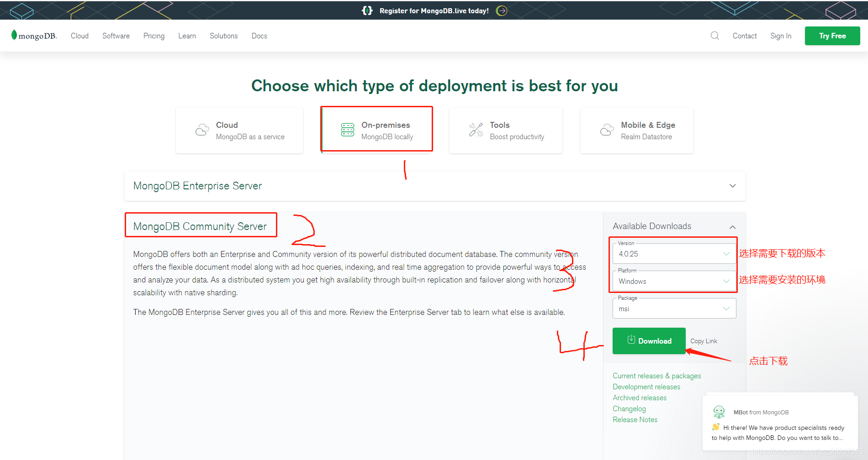
Task: Select the Cloud MongoDB as a service tab
Action: pos(239,131)
